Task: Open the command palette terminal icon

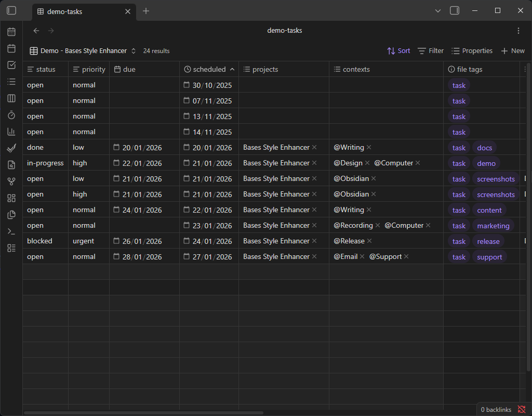Action: point(11,231)
